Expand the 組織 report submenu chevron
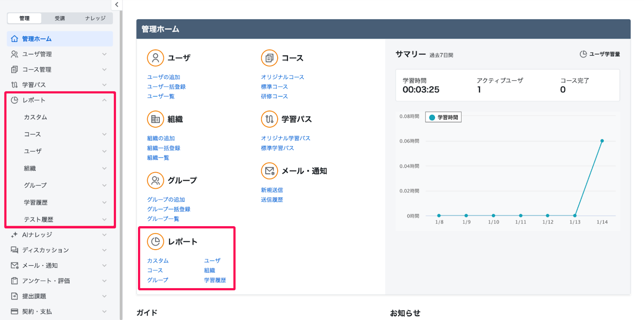The width and height of the screenshot is (644, 320). 104,168
